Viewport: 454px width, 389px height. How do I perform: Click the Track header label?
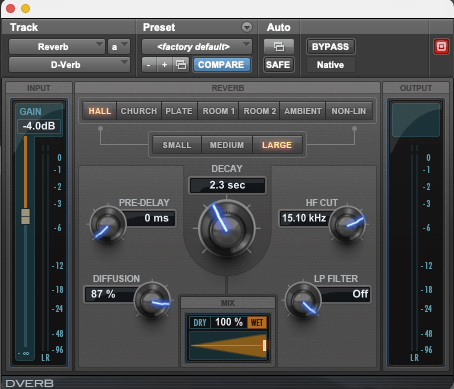(24, 27)
